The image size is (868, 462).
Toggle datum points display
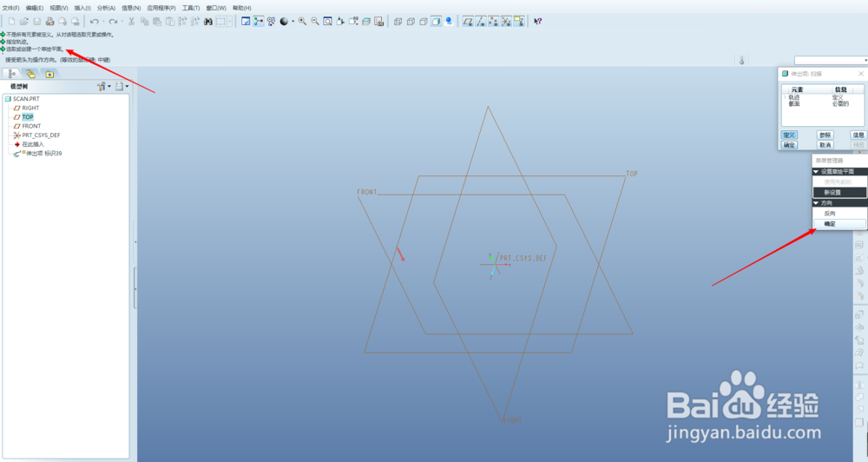click(x=493, y=21)
